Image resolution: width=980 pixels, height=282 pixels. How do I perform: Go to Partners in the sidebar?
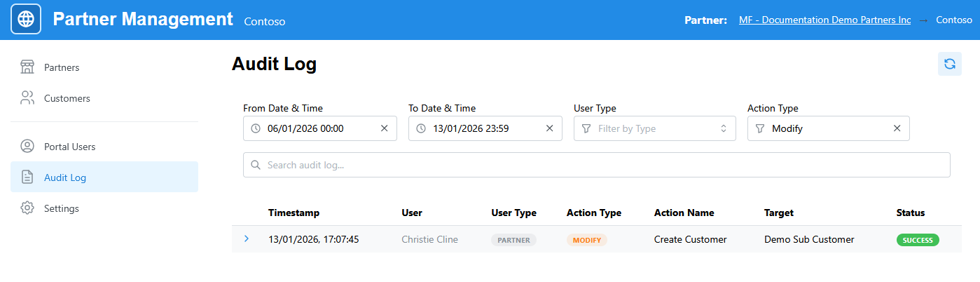pyautogui.click(x=62, y=67)
